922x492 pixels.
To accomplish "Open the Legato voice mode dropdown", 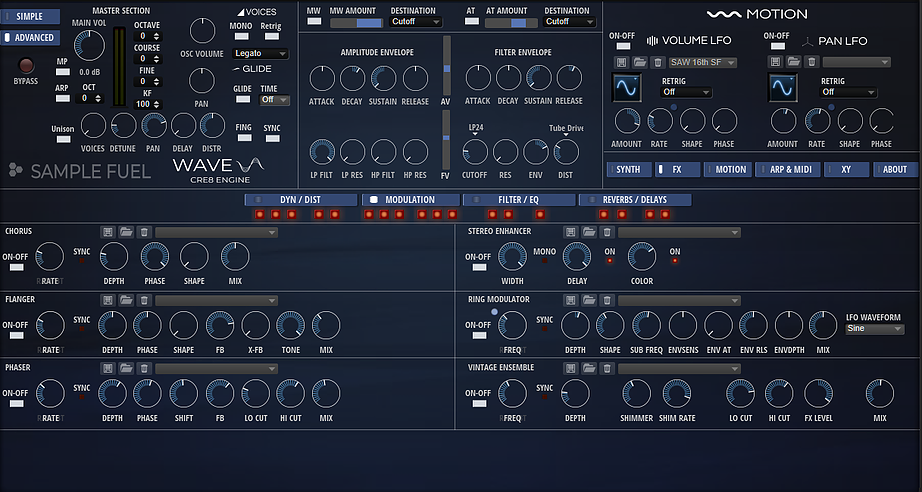I will [260, 53].
